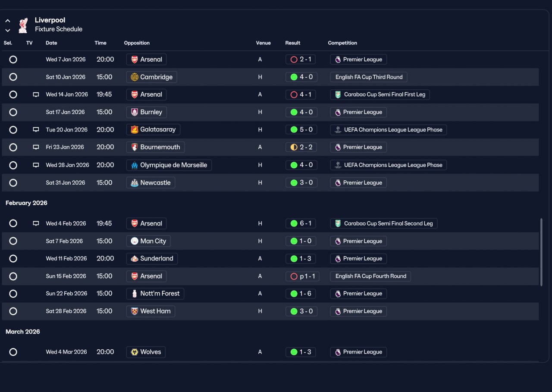Click Arsenal badge on 15 Feb row
The width and height of the screenshot is (552, 392).
click(135, 276)
